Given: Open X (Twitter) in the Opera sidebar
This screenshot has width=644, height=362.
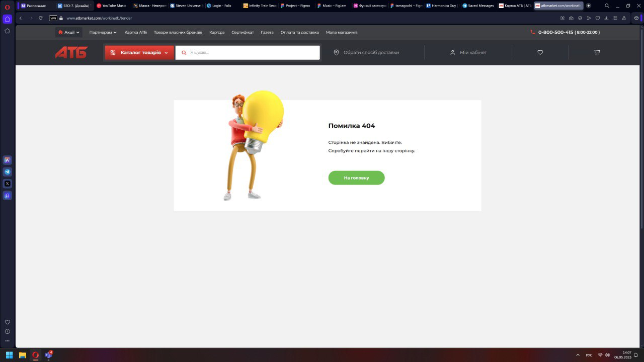Looking at the screenshot, I should (8, 184).
